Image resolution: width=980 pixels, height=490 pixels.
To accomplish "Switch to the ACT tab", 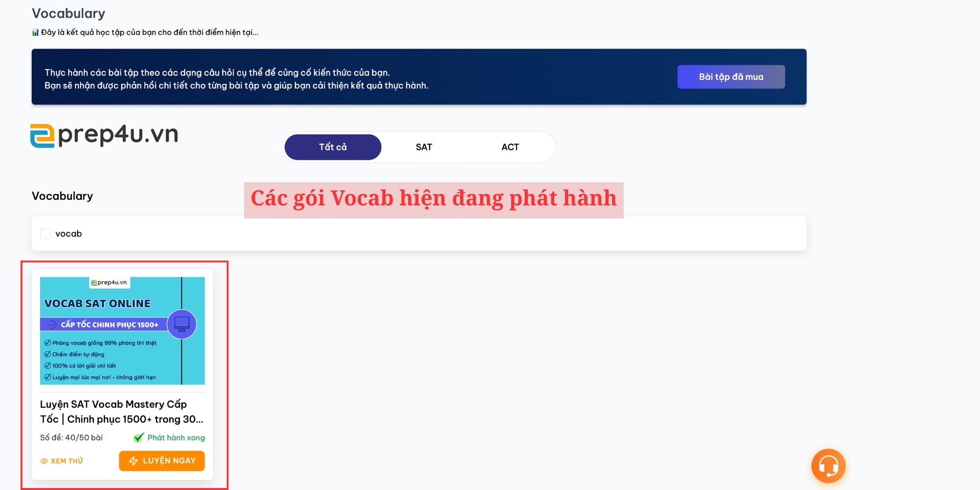I will [x=510, y=147].
